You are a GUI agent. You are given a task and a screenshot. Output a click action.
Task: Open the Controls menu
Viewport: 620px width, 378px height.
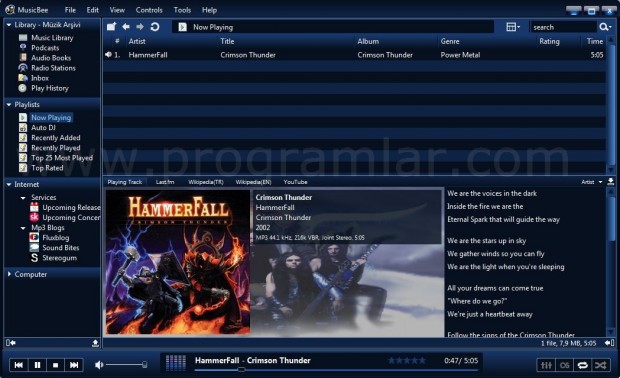tap(149, 10)
